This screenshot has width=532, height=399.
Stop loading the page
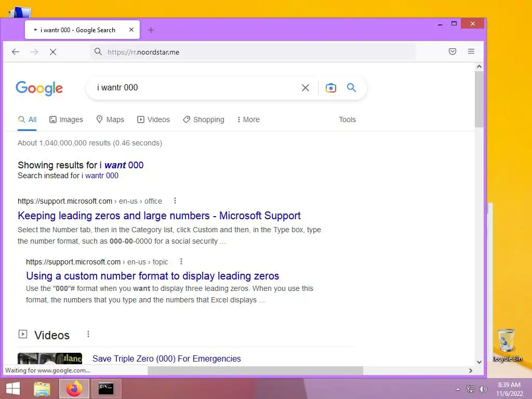(53, 52)
